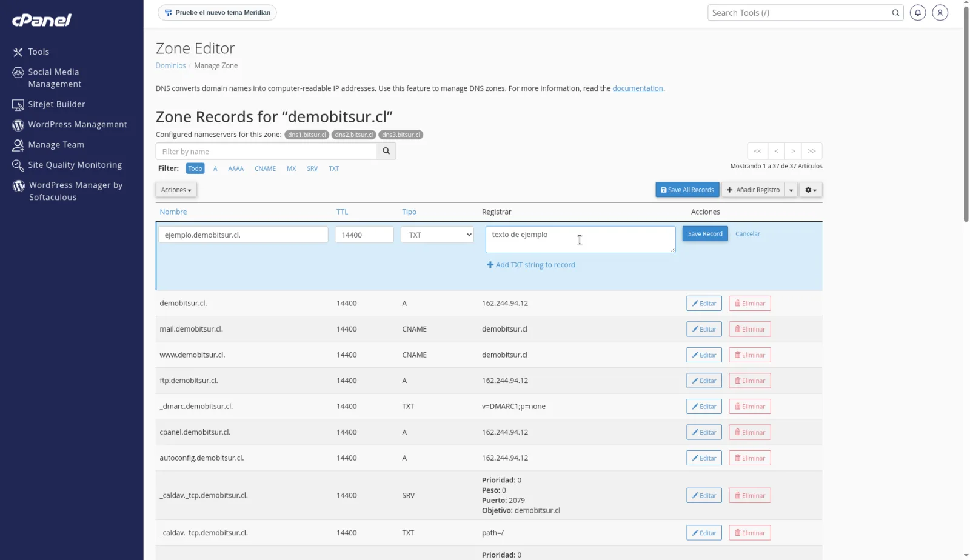Click the Filter by name field
Image resolution: width=970 pixels, height=560 pixels.
[x=266, y=151]
